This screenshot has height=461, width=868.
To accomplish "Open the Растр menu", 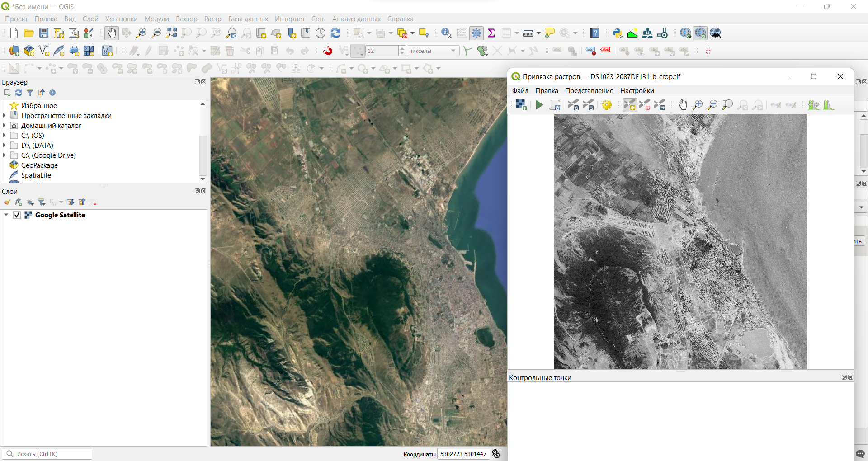I will [x=212, y=19].
